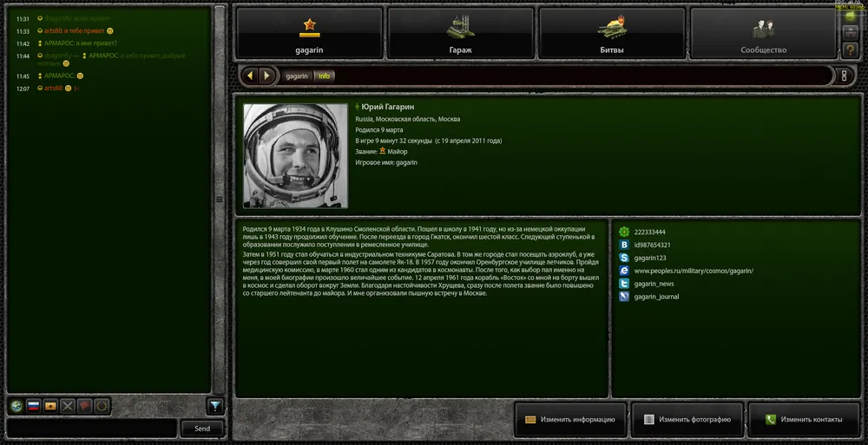
Task: Click the Send button
Action: click(x=202, y=429)
